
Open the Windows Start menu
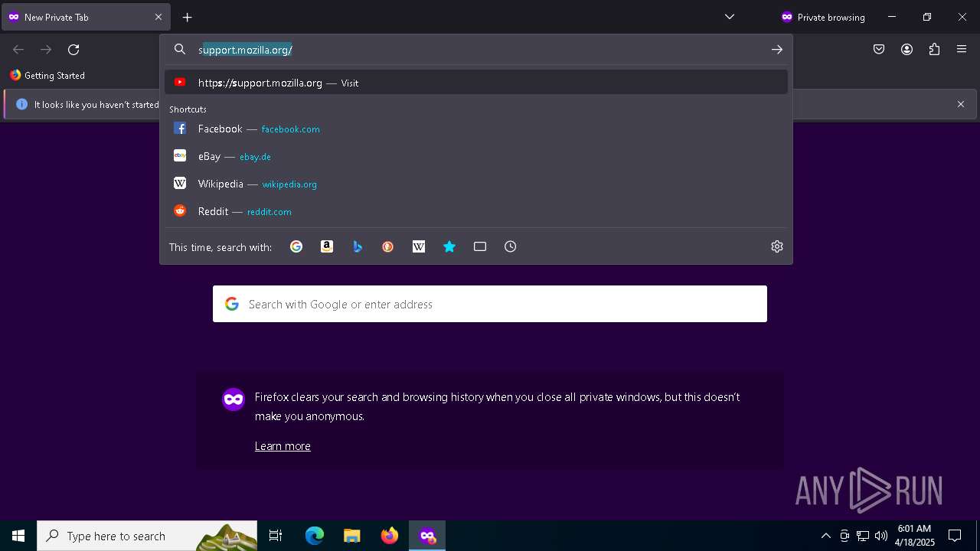(18, 536)
